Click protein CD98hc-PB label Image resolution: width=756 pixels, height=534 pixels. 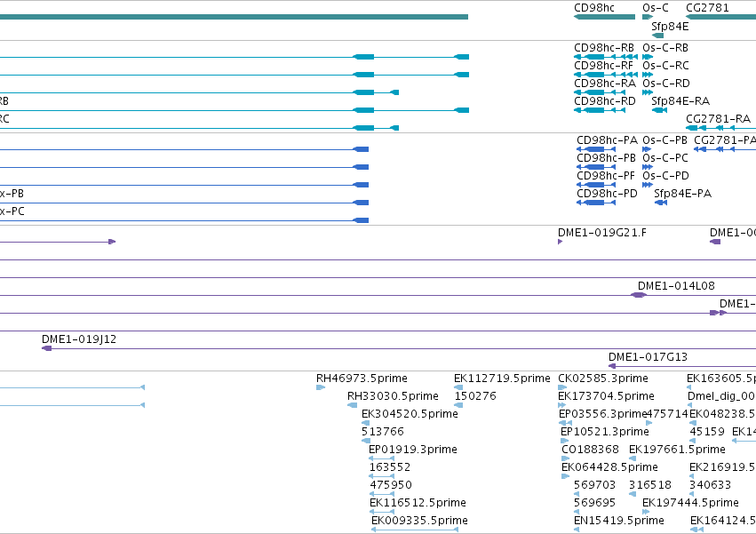606,158
